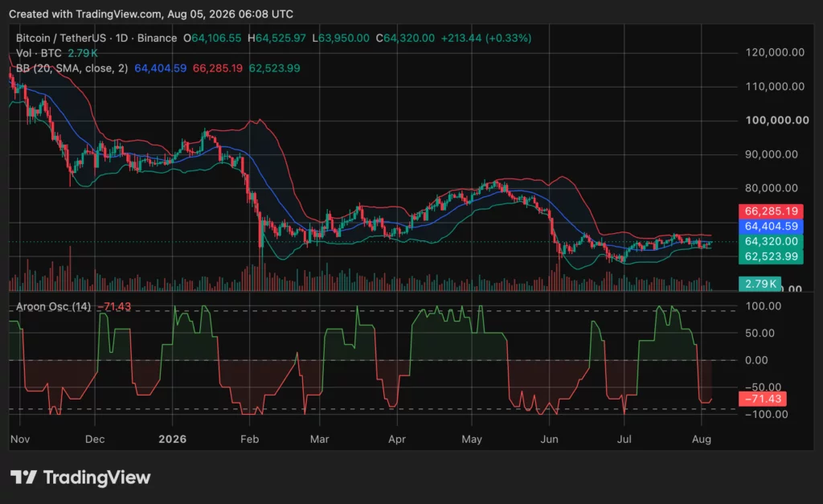This screenshot has height=504, width=823.
Task: Click the Feb time axis label
Action: (x=250, y=439)
